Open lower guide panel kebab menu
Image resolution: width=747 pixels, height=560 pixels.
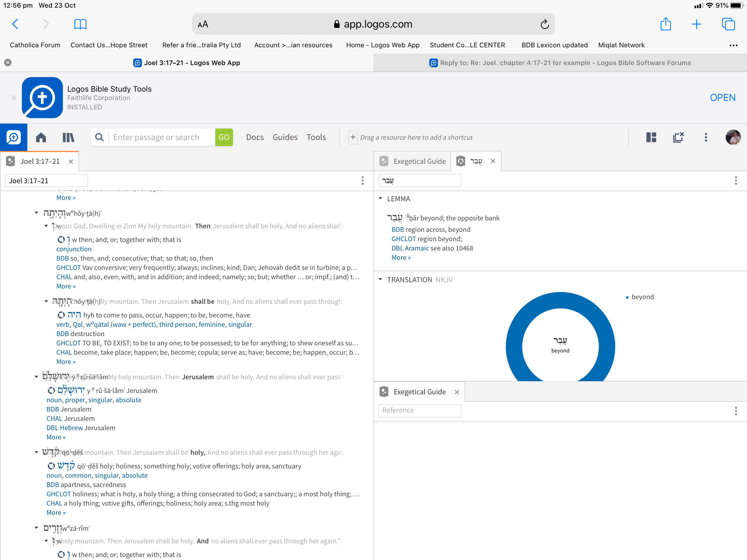(736, 411)
